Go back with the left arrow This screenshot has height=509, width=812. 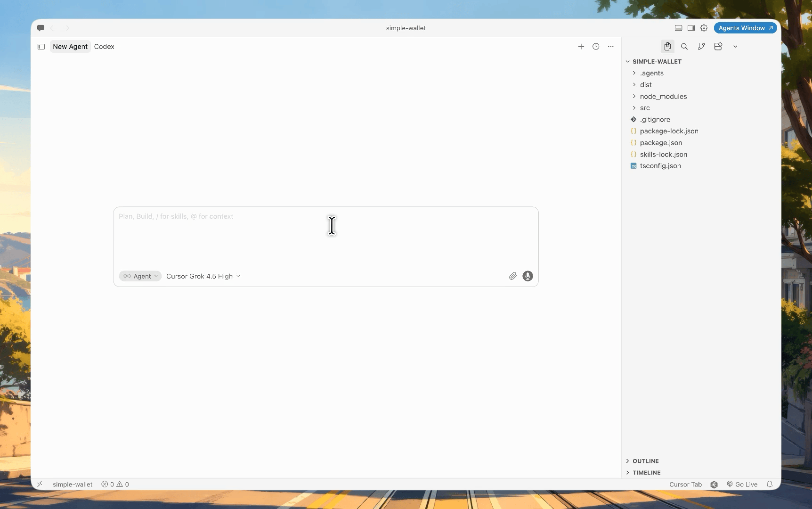(x=53, y=28)
